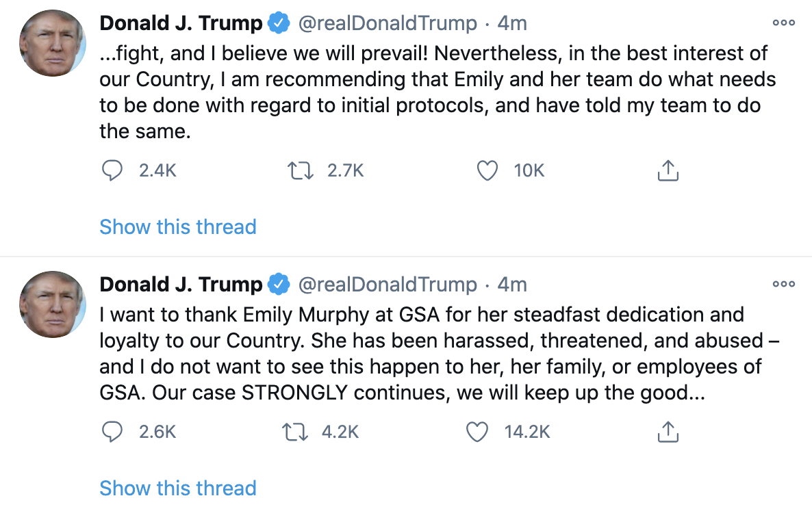Viewport: 812px width, 509px height.
Task: Retweet the tweet with 4.2K retweets
Action: click(296, 432)
